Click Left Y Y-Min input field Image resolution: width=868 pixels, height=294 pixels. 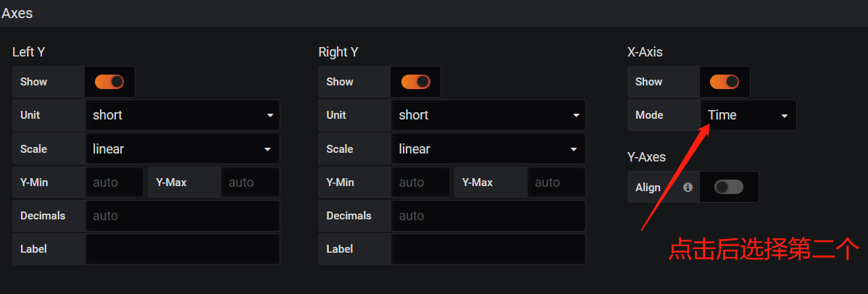tap(114, 182)
